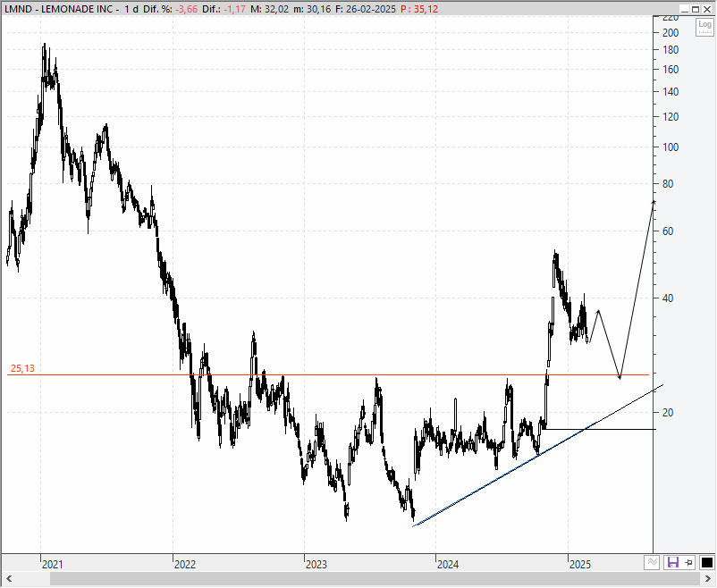Click the 160 price axis value
717x588 pixels.
(x=671, y=70)
